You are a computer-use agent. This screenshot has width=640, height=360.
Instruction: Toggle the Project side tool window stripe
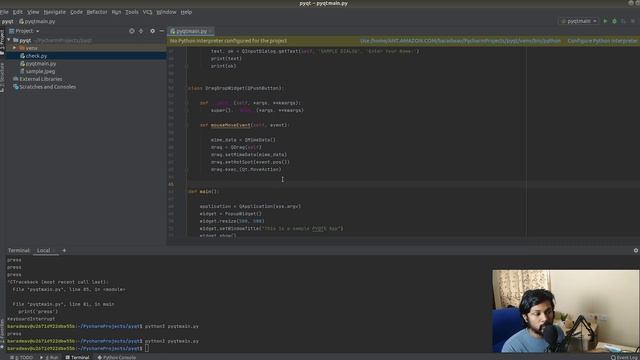[x=2, y=42]
